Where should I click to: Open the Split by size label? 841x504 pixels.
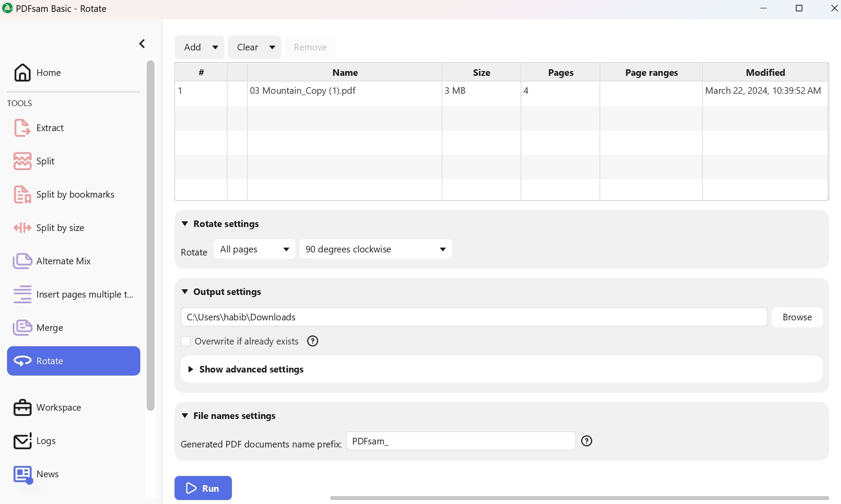(60, 228)
